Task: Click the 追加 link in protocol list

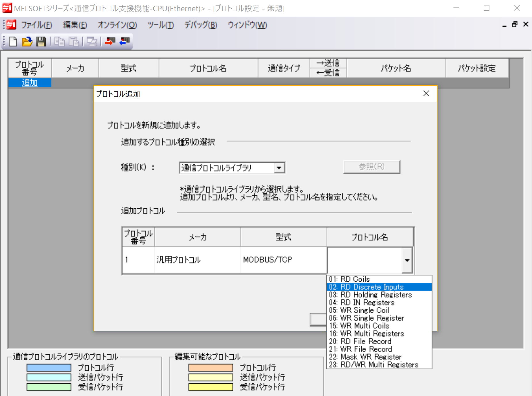Action: 30,83
